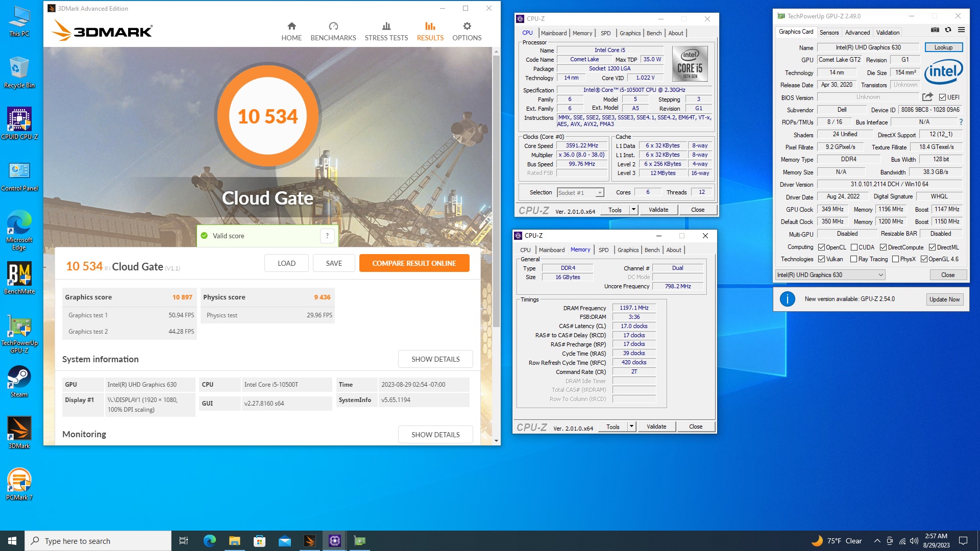Click the BIOS export share icon in GPU-Z
This screenshot has width=980, height=551.
(x=927, y=97)
